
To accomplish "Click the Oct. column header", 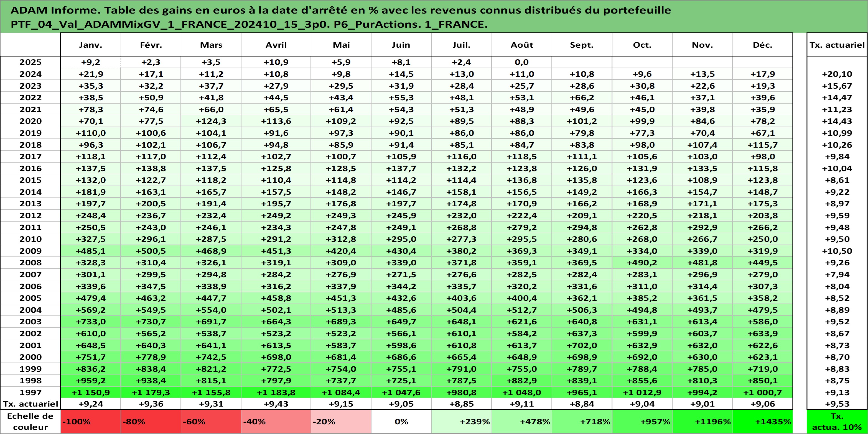I will tap(642, 45).
